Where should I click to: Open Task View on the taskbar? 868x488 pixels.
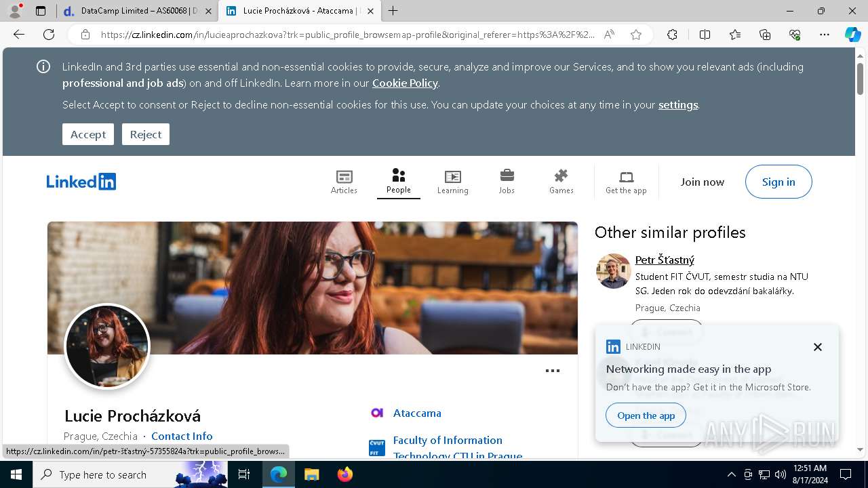coord(244,474)
